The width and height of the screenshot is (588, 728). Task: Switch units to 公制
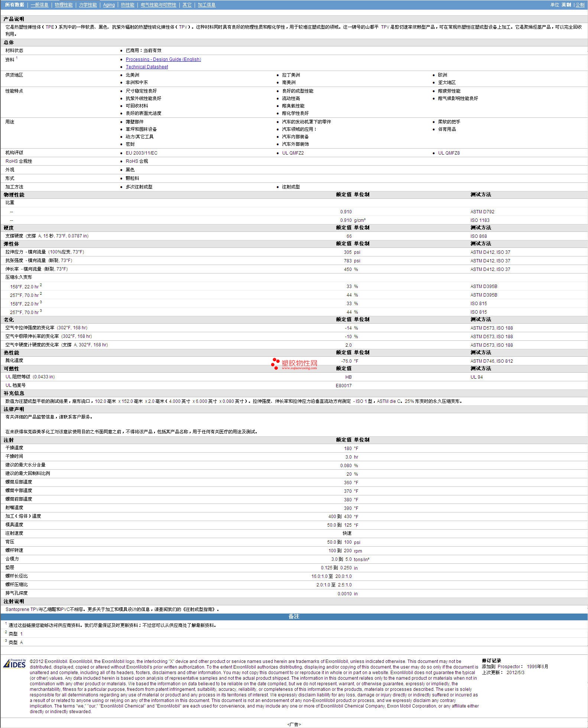[x=580, y=5]
